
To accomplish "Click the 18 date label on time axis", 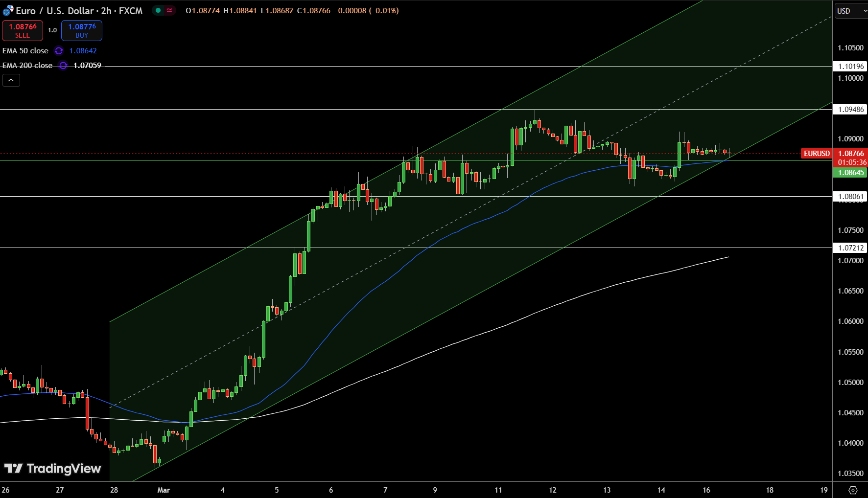I will [x=770, y=490].
